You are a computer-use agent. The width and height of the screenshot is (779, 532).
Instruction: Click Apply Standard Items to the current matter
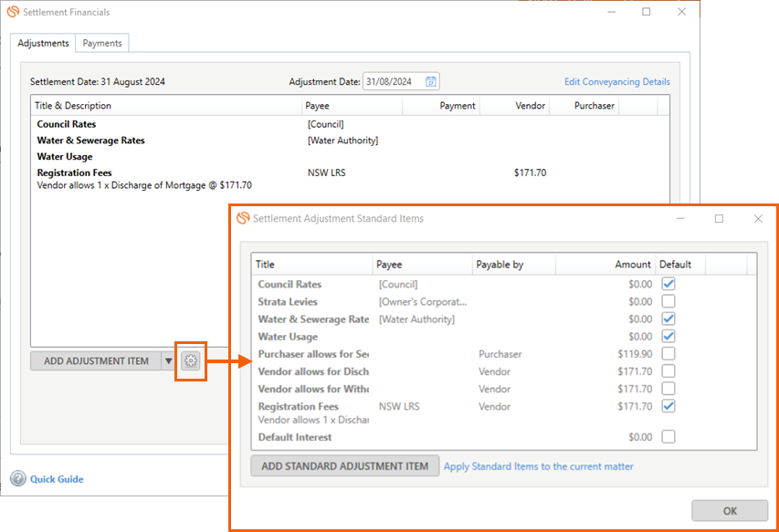coord(539,466)
